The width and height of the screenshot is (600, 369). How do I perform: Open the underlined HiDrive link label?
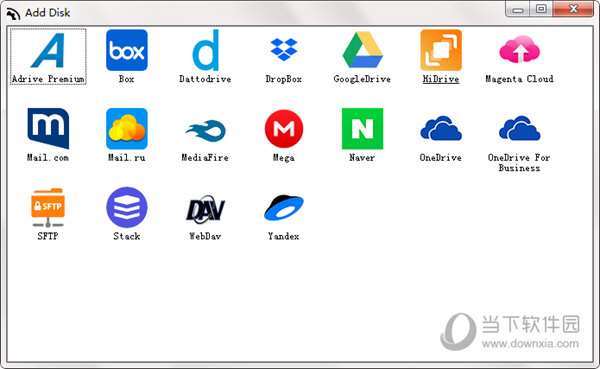[x=441, y=79]
